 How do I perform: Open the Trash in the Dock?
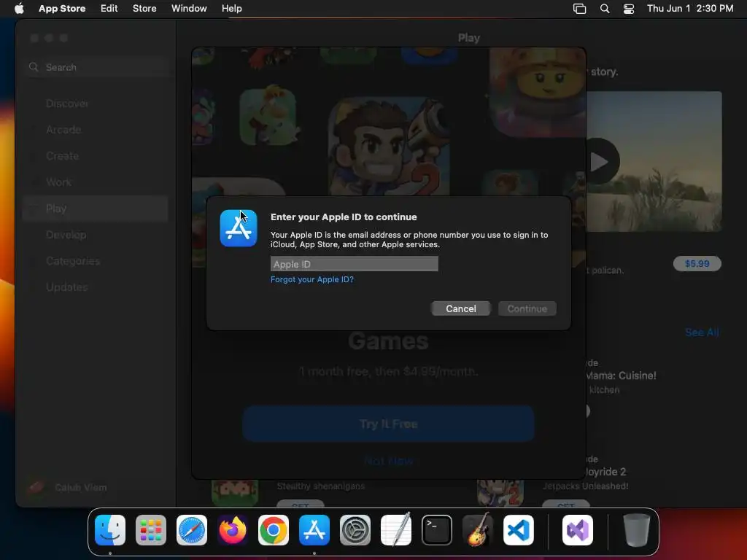[x=636, y=530]
